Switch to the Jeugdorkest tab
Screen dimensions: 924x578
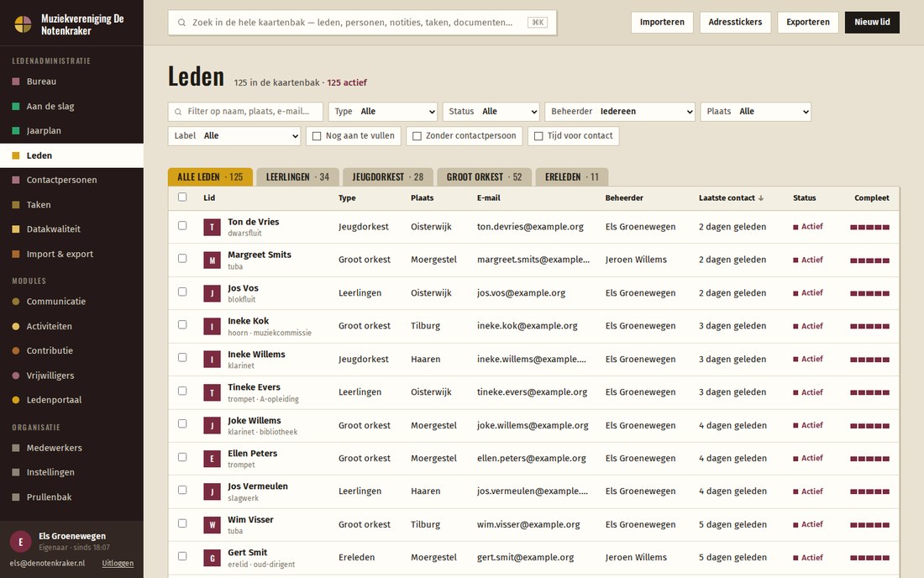pyautogui.click(x=388, y=176)
